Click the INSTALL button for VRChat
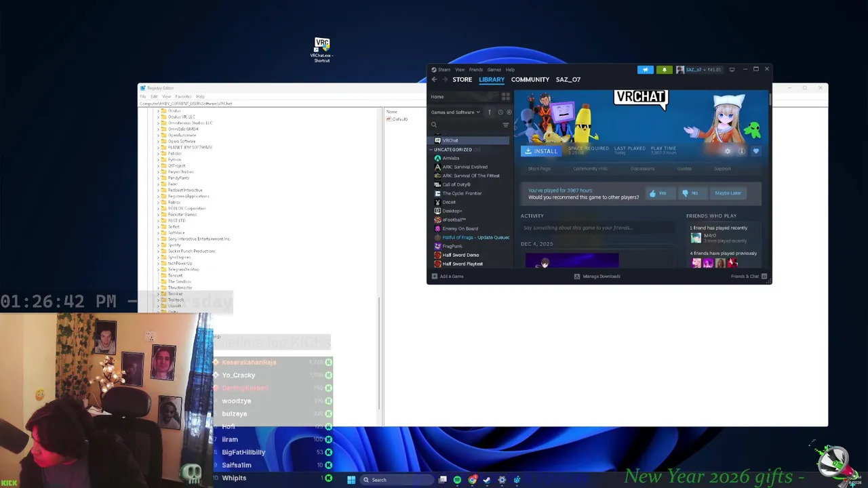 coord(541,151)
